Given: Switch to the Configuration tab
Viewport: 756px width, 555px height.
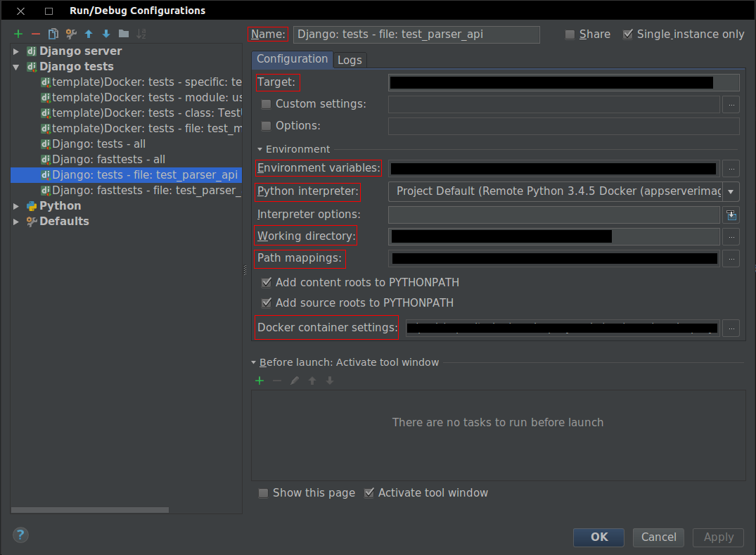Looking at the screenshot, I should tap(292, 59).
